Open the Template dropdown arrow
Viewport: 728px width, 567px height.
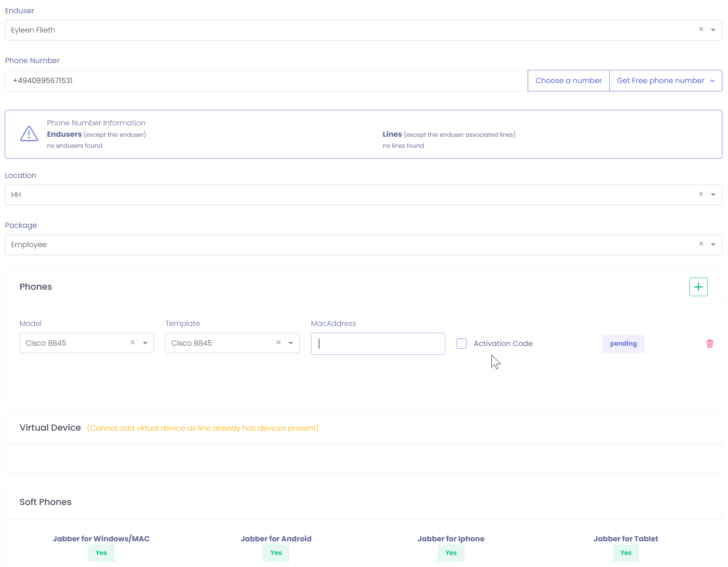coord(291,343)
